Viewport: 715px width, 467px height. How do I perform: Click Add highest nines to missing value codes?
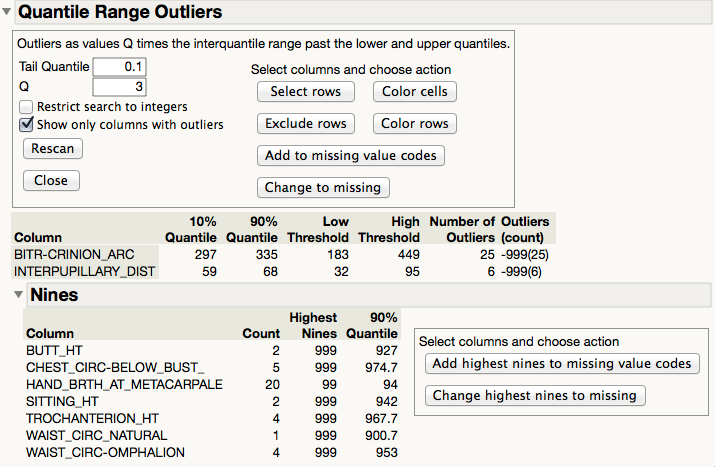click(x=561, y=364)
